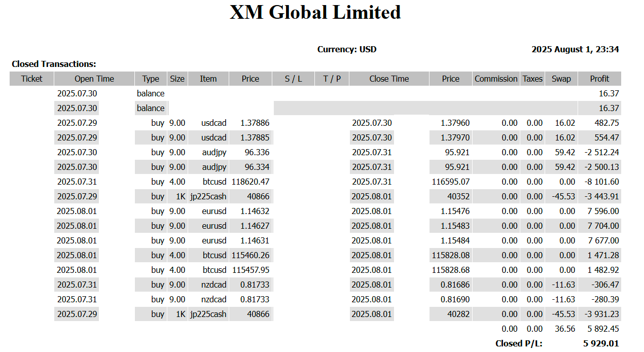644x352 pixels.
Task: Select the Currency: USD label
Action: (x=347, y=49)
